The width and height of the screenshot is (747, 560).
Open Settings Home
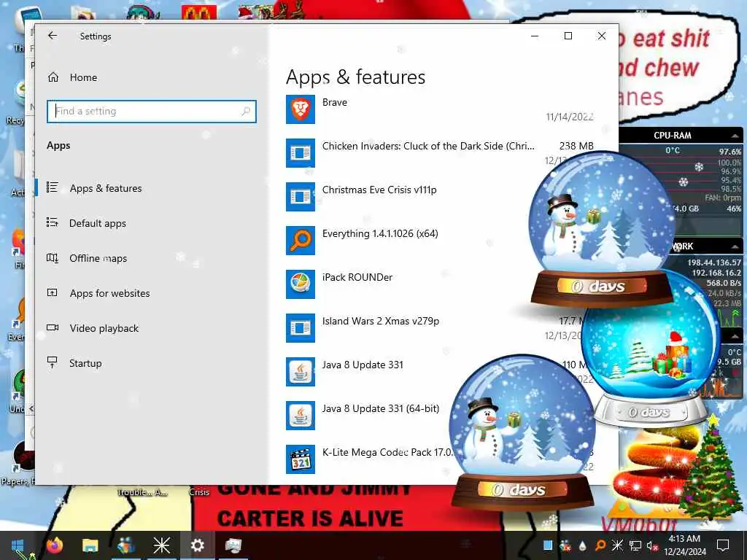[72, 77]
